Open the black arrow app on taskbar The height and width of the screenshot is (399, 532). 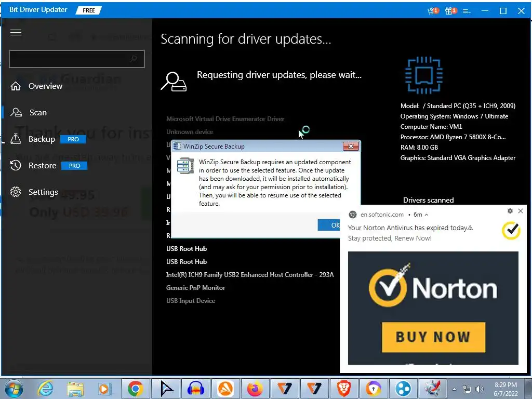166,389
